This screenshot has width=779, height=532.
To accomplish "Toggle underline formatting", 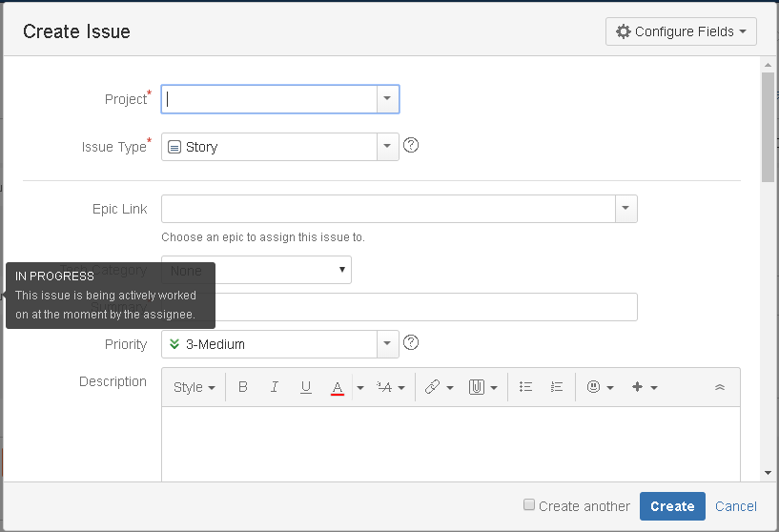I will [306, 387].
